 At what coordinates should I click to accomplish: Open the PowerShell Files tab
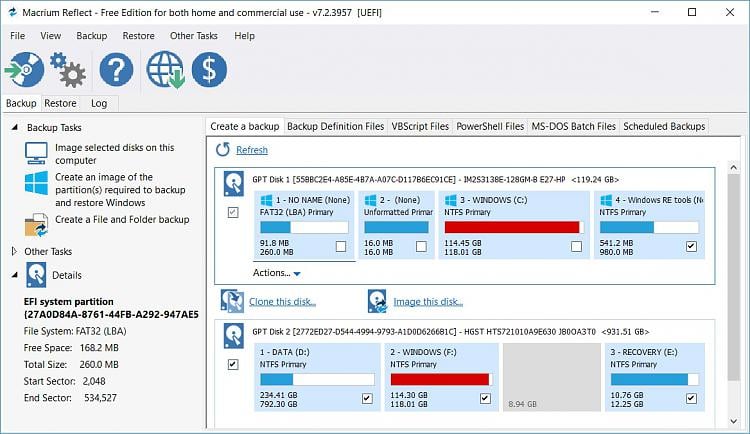(x=490, y=126)
